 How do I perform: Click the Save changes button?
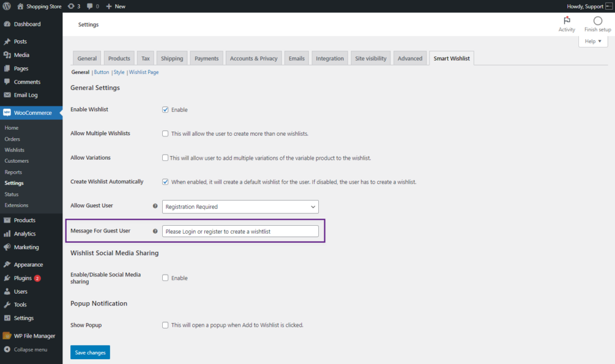[x=90, y=352]
